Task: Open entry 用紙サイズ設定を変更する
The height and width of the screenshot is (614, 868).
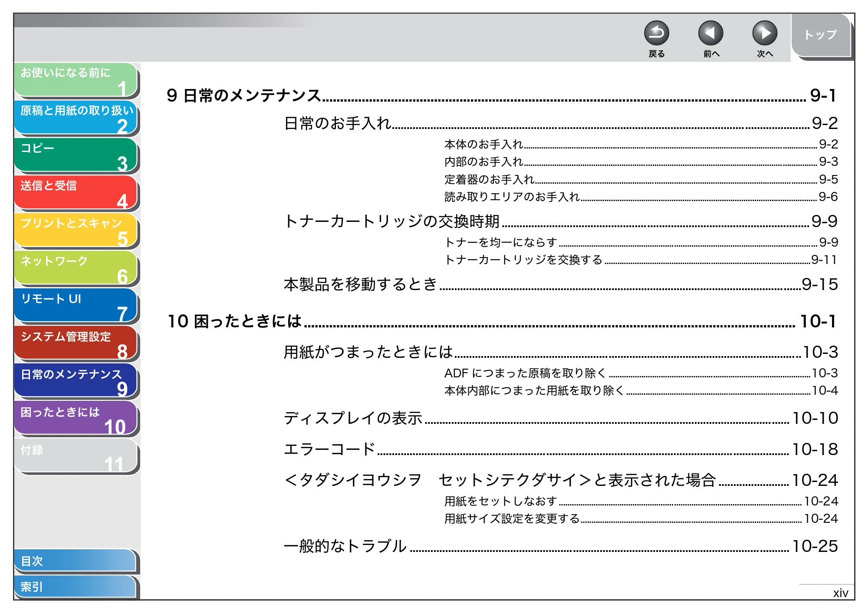Action: [641, 518]
